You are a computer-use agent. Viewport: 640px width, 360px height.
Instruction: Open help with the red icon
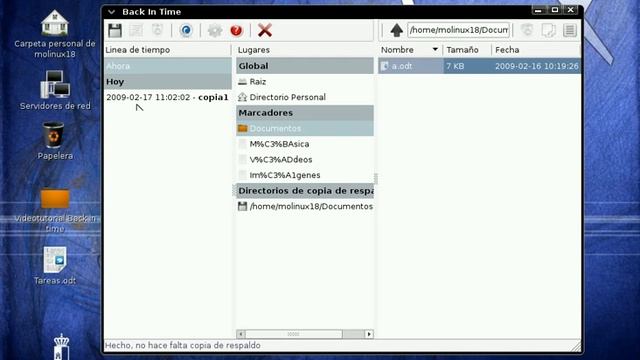coord(236,30)
